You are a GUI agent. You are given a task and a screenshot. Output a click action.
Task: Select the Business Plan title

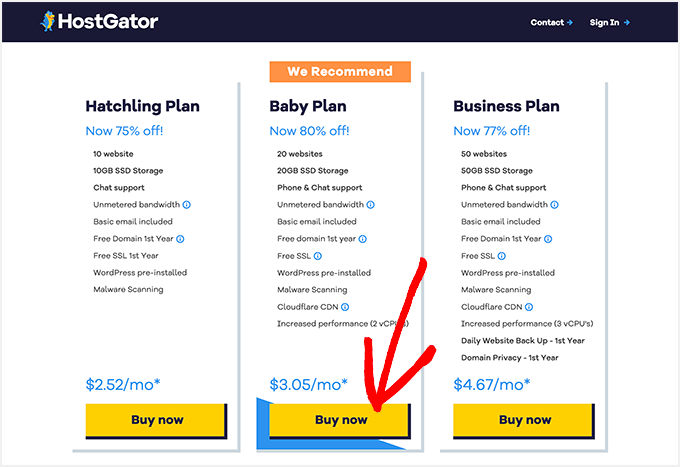506,106
